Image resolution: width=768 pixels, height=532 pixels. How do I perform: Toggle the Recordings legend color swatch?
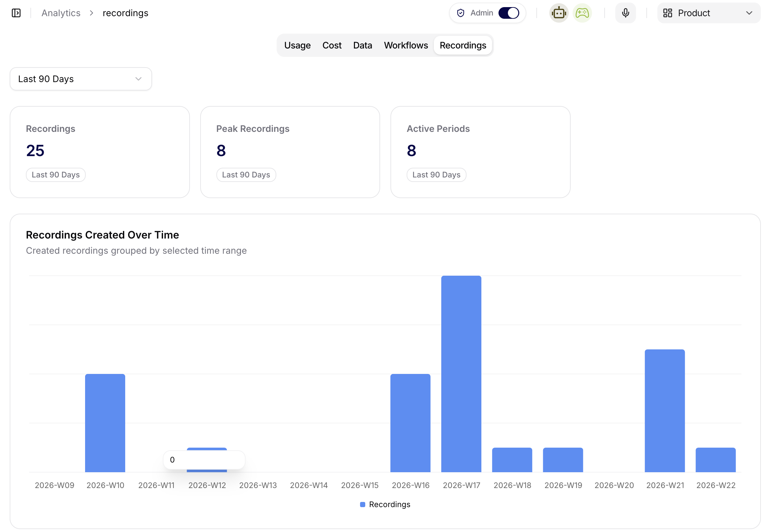363,504
